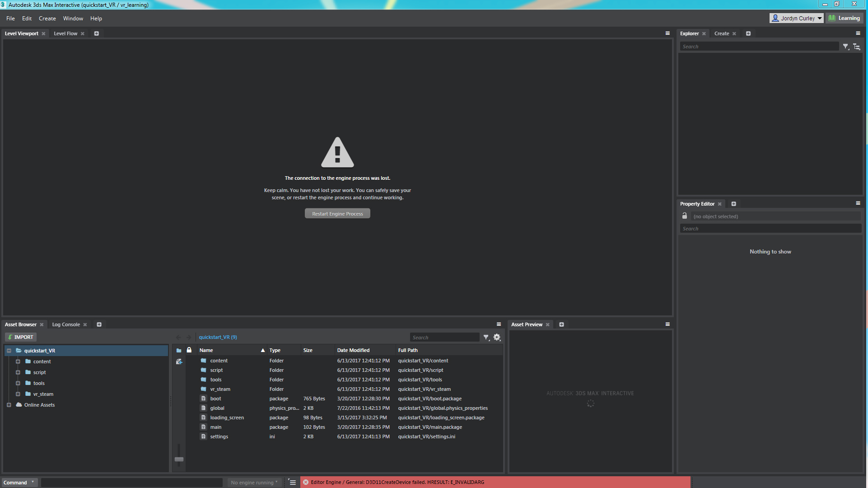Open the Explorer panel options menu
Image resolution: width=868 pixels, height=488 pixels.
point(858,33)
